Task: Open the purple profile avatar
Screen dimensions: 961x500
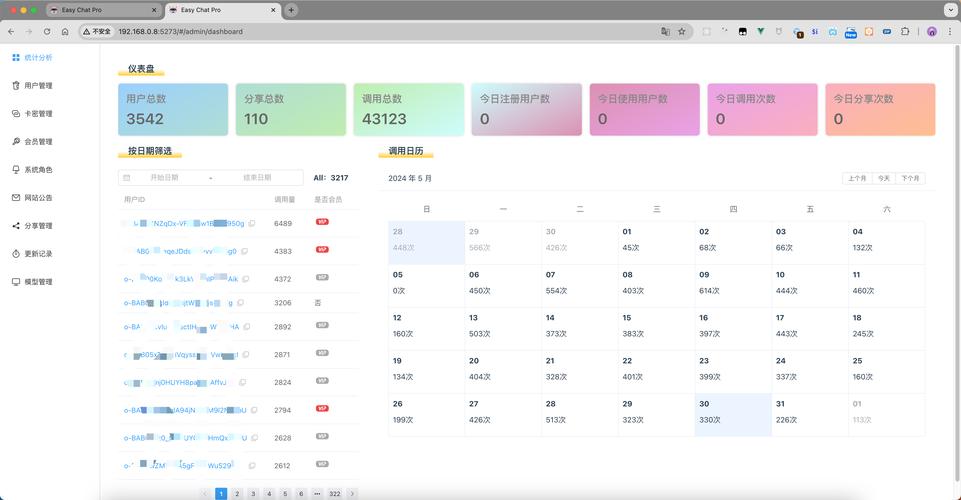Action: pos(932,31)
